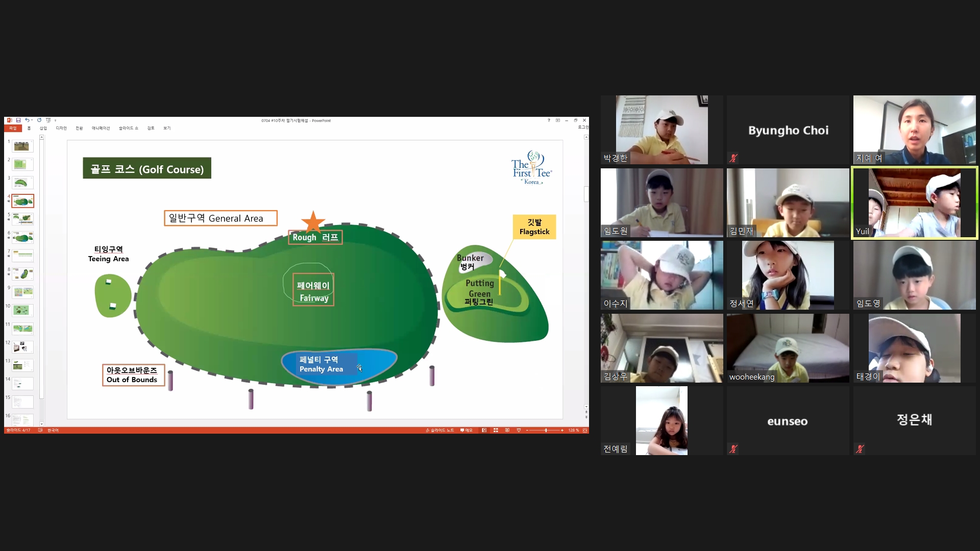Switch to Reading view icon in status bar
980x551 pixels.
click(507, 430)
